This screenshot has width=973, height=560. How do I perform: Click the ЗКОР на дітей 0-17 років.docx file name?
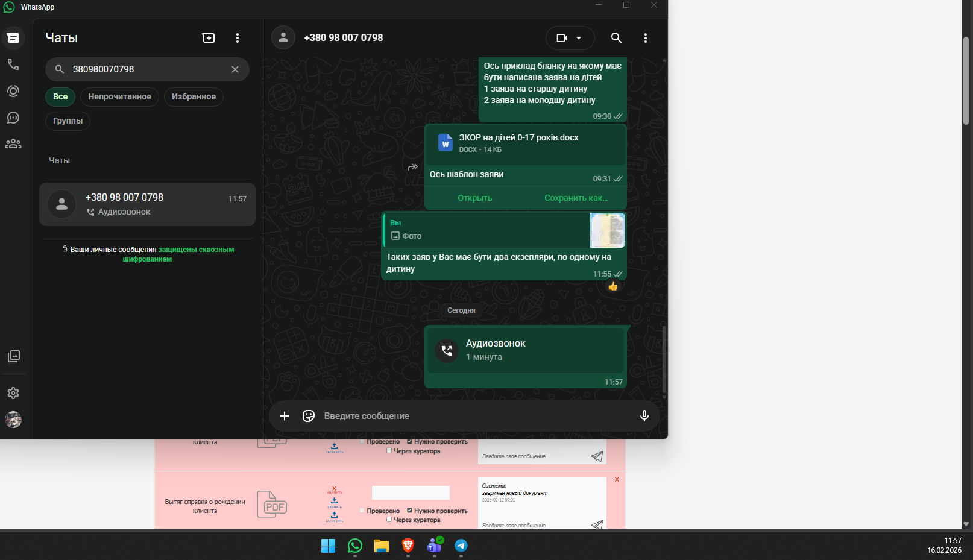[518, 137]
